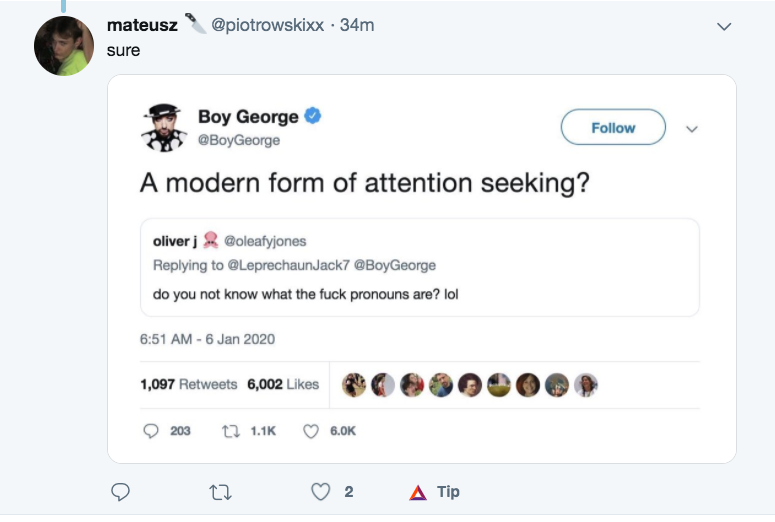The image size is (775, 522).
Task: View the 1,097 Retweets list
Action: point(188,384)
